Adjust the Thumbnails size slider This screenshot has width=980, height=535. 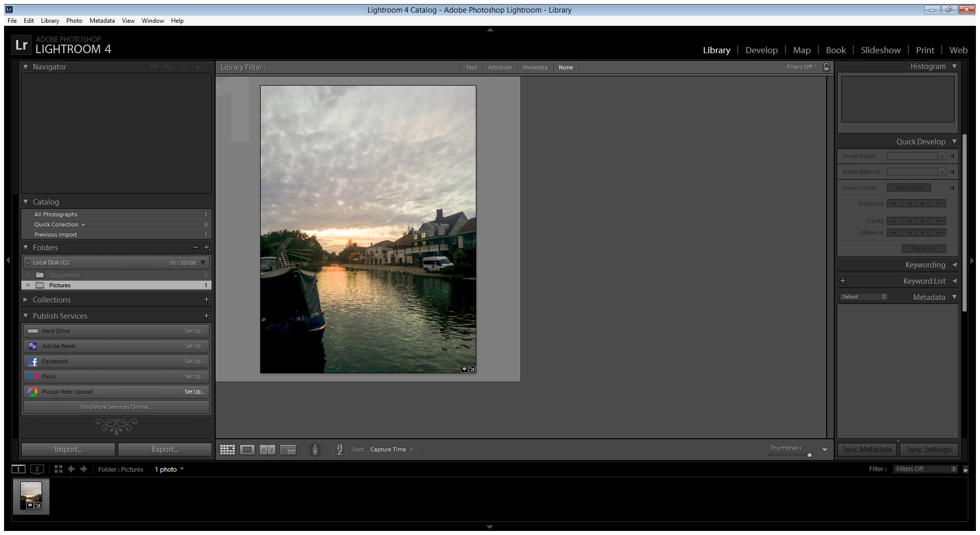click(x=809, y=455)
